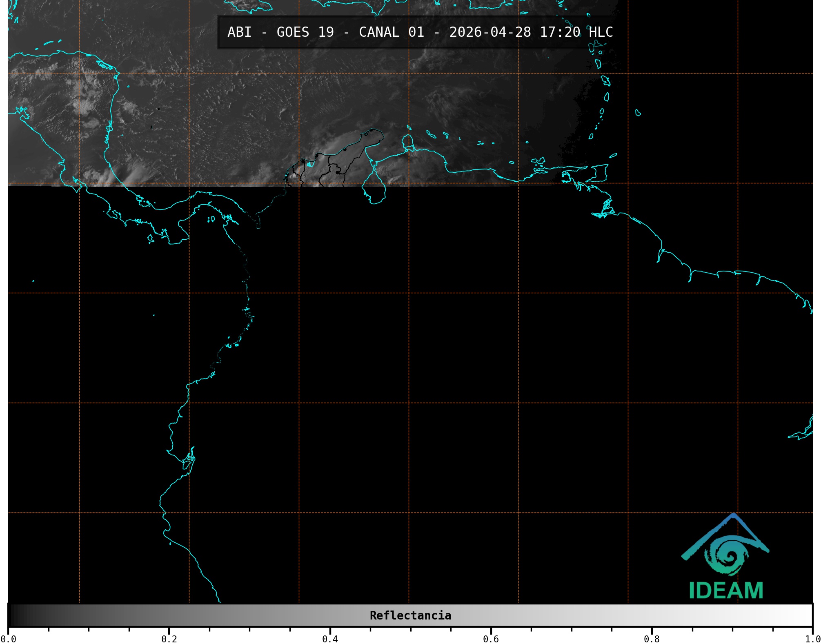This screenshot has height=644, width=821.
Task: Click the Reflectancia label on the colorbar
Action: pos(410,615)
